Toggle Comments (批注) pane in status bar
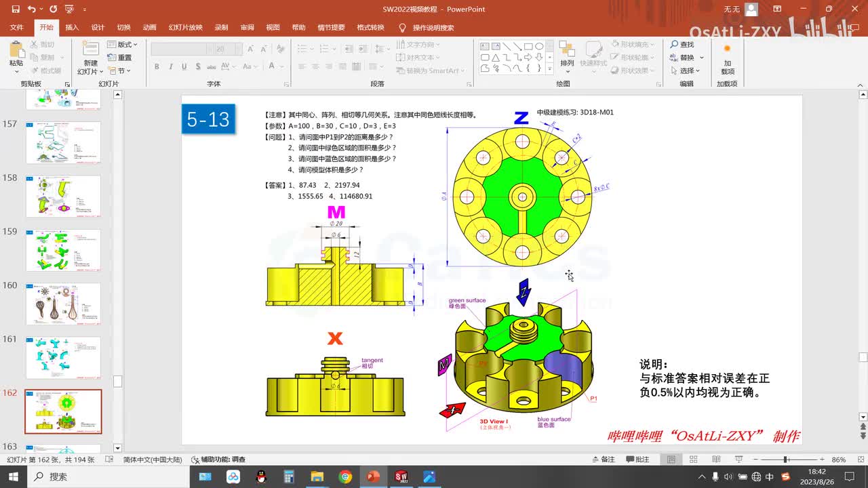The width and height of the screenshot is (868, 488). coord(637,460)
